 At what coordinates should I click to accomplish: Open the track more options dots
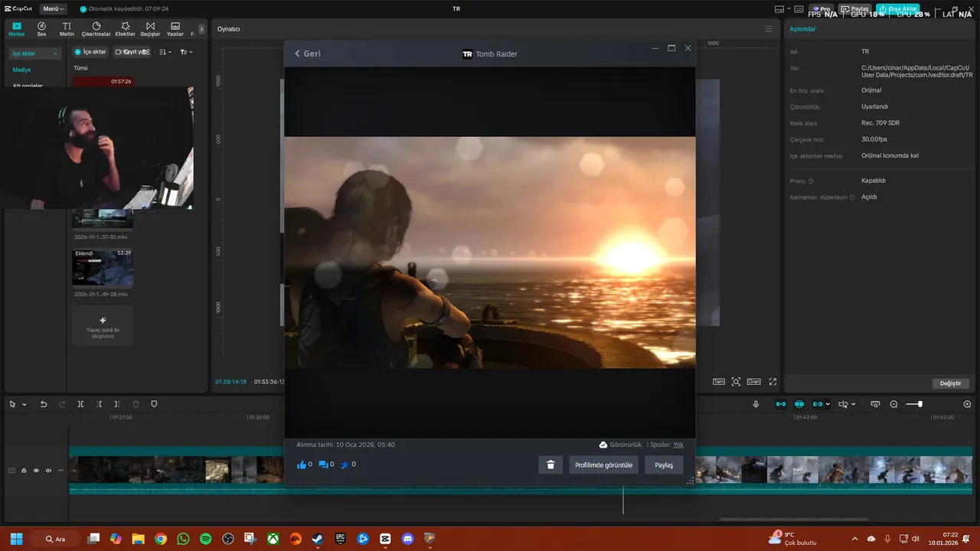pyautogui.click(x=60, y=471)
